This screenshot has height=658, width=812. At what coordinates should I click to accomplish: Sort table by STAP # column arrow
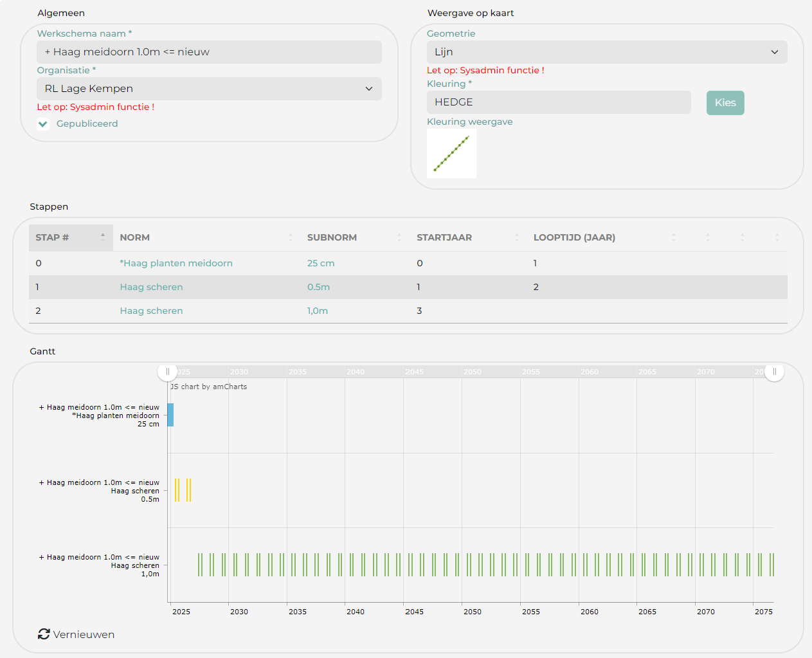coord(103,237)
